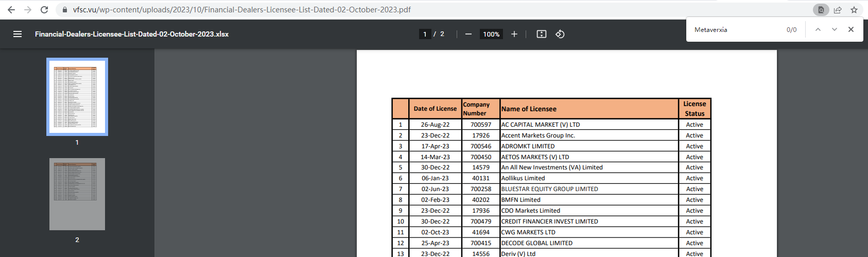
Task: Click company number '41694'
Action: click(481, 232)
